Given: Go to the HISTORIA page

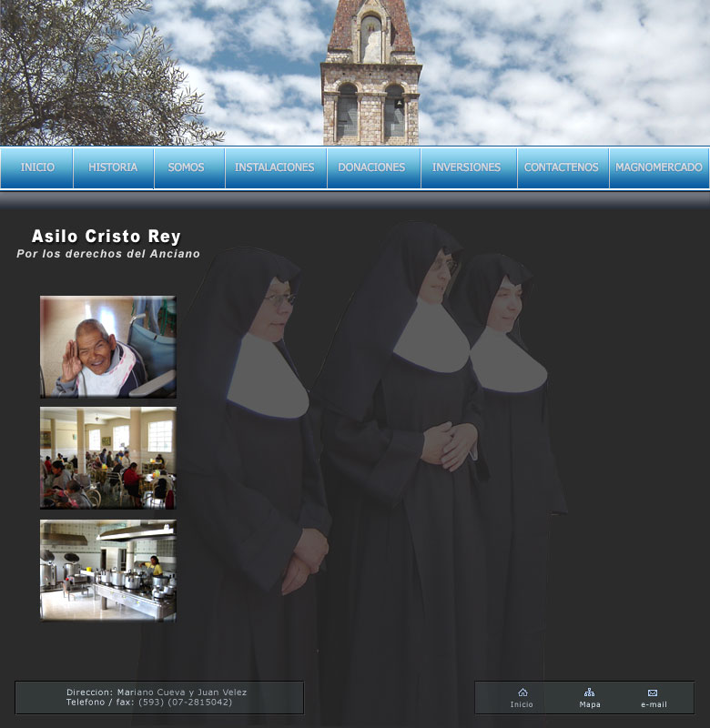Looking at the screenshot, I should 113,167.
